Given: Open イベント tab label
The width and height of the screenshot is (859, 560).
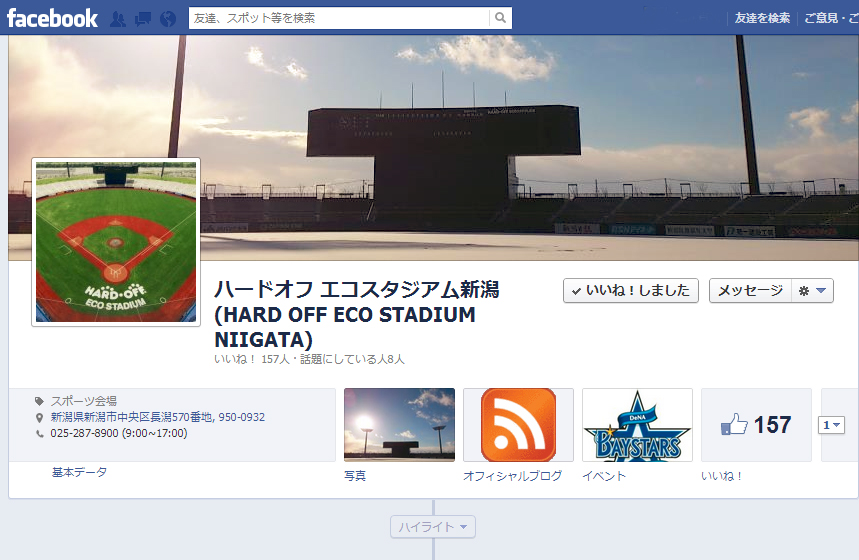Looking at the screenshot, I should tap(604, 476).
